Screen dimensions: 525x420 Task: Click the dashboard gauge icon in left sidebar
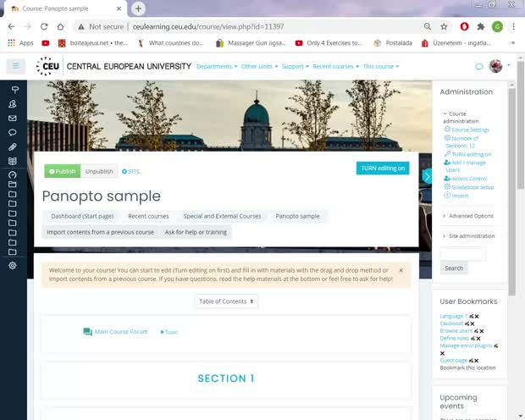(13, 174)
